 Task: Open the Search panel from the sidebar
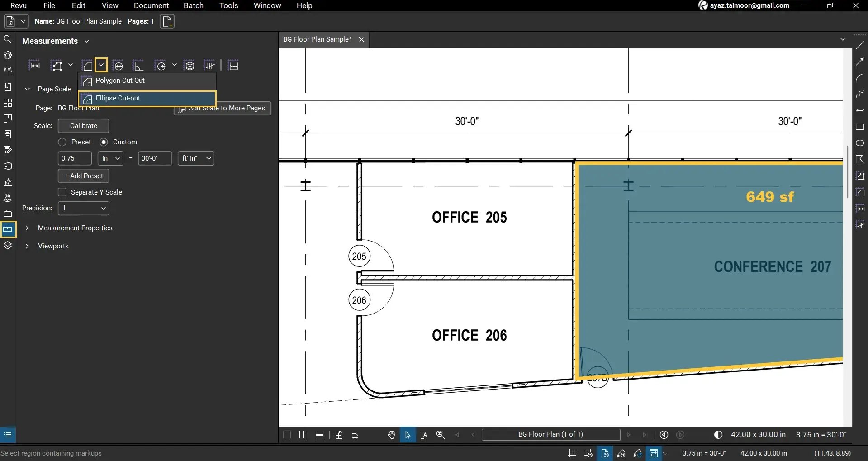point(8,40)
